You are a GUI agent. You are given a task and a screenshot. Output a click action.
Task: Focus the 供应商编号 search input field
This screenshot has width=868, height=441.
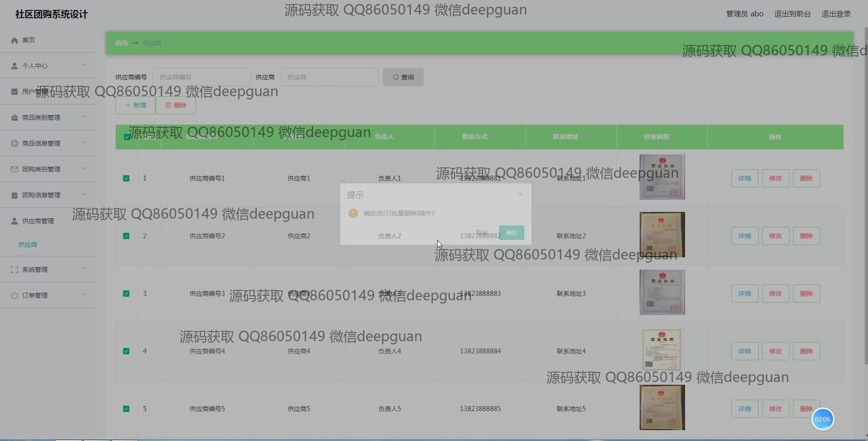(202, 77)
